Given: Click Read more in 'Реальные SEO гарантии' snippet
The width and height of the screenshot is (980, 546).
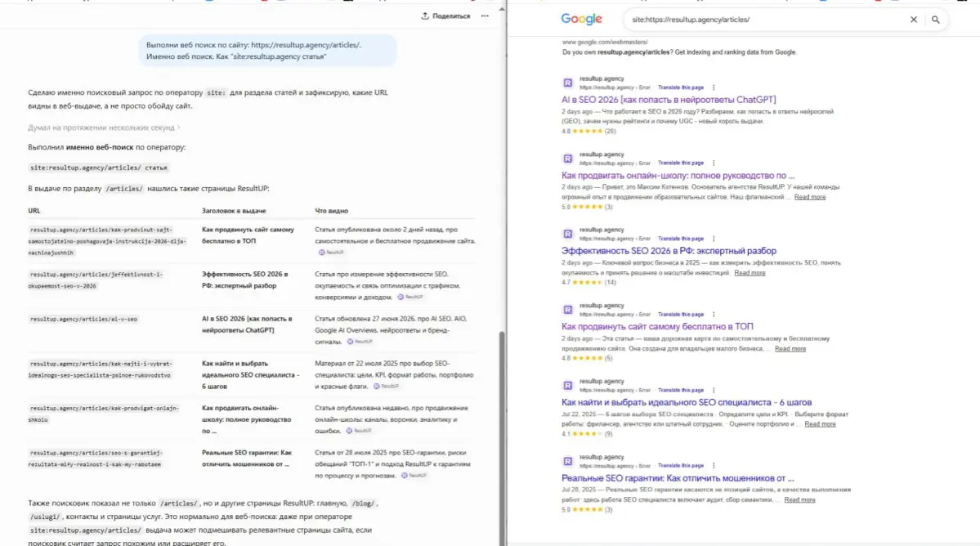Looking at the screenshot, I should coord(799,499).
